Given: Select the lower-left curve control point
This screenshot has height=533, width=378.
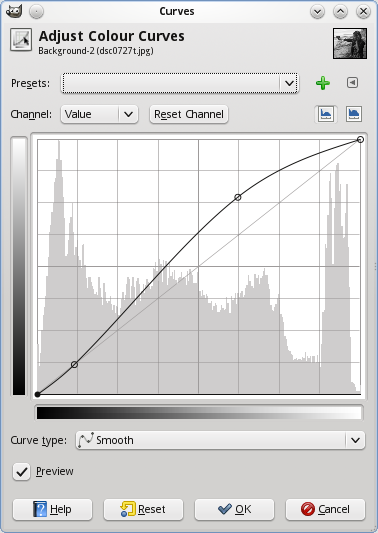Looking at the screenshot, I should tap(74, 365).
